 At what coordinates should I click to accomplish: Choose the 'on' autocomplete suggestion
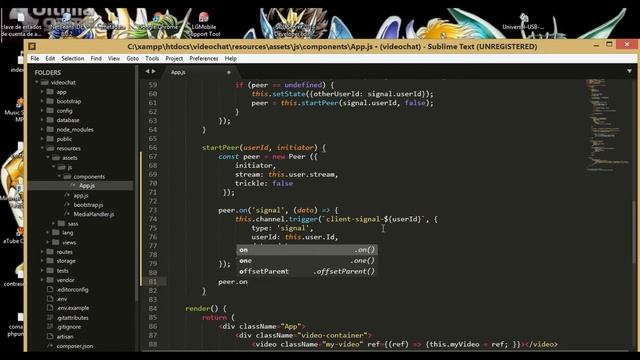coord(307,250)
